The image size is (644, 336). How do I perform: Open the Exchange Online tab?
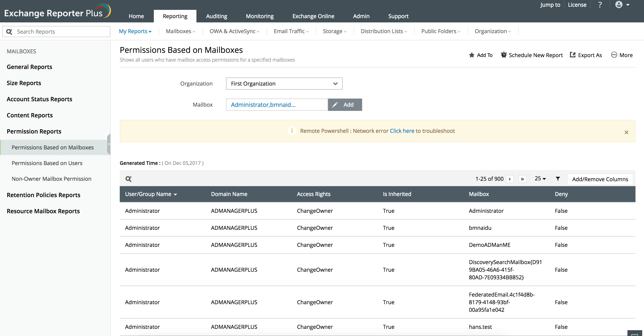coord(313,16)
